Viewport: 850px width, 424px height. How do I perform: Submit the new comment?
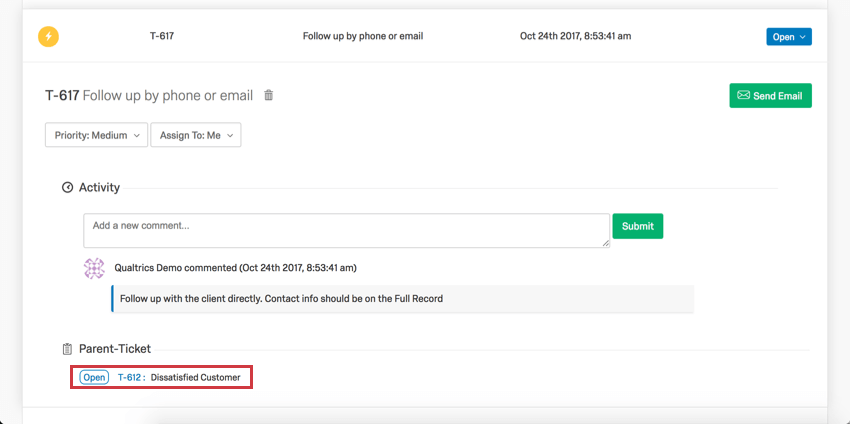pyautogui.click(x=638, y=226)
